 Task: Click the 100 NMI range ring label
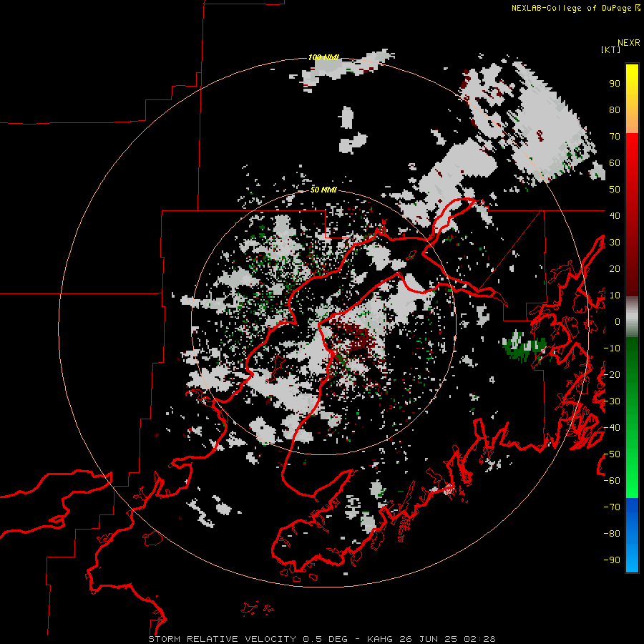[x=323, y=57]
